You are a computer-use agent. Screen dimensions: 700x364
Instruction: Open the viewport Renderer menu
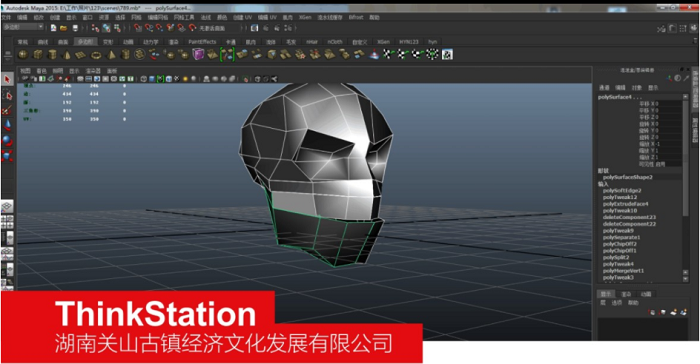click(x=93, y=71)
